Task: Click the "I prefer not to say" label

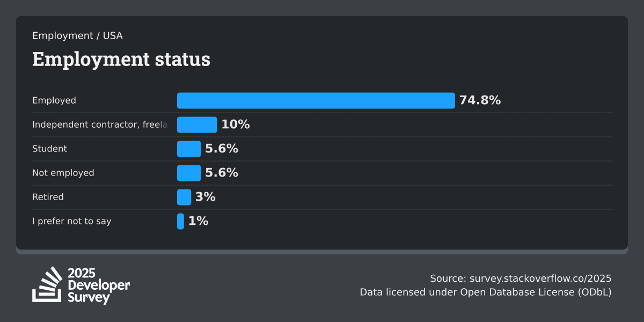Action: click(x=72, y=221)
